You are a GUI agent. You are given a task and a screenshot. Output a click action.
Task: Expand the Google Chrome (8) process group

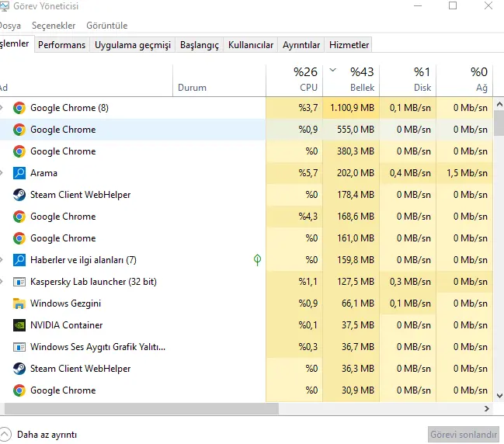(2, 108)
